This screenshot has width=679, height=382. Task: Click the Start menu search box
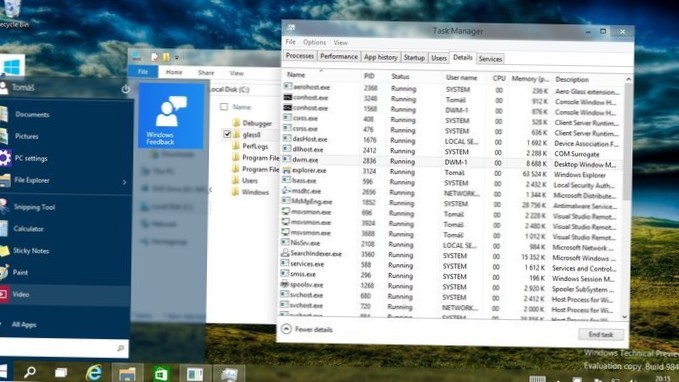click(64, 348)
